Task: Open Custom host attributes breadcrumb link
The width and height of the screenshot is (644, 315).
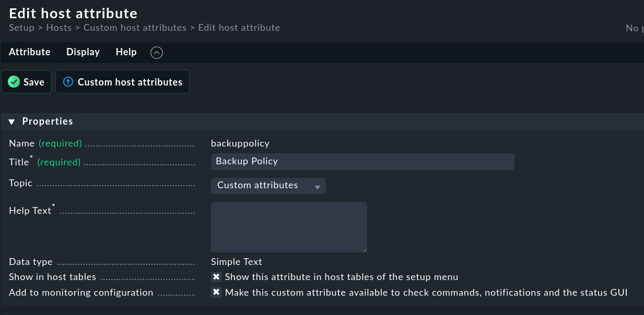Action: pos(135,28)
